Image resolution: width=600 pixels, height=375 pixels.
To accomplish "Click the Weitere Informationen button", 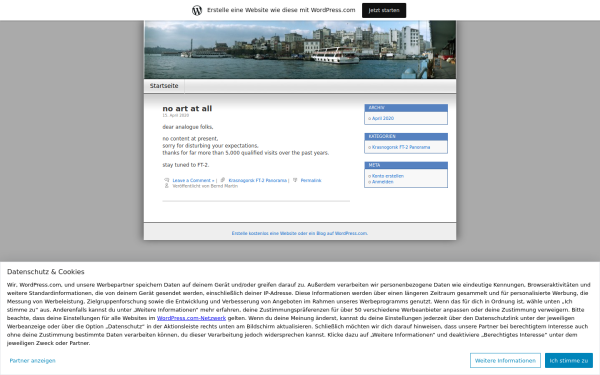I will (x=505, y=360).
